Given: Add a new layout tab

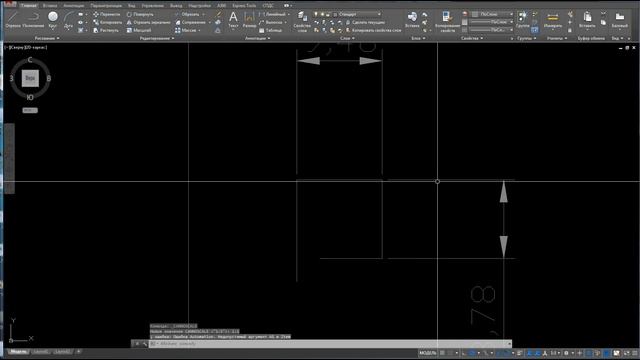Looking at the screenshot, I should point(78,352).
